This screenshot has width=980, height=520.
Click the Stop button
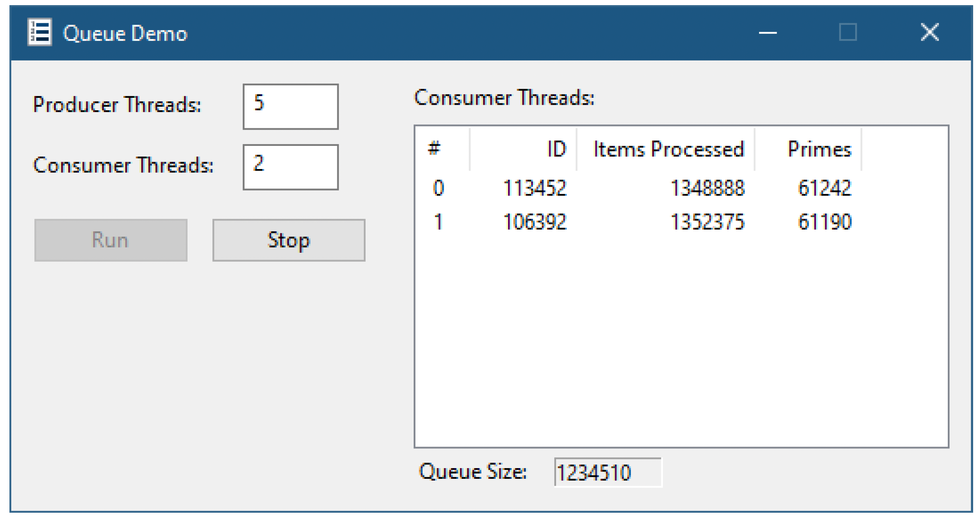(289, 240)
